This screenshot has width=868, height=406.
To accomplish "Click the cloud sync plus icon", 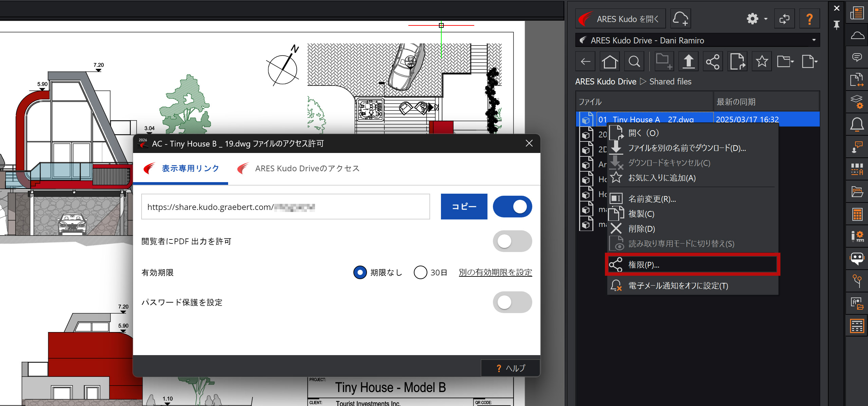I will pos(681,19).
